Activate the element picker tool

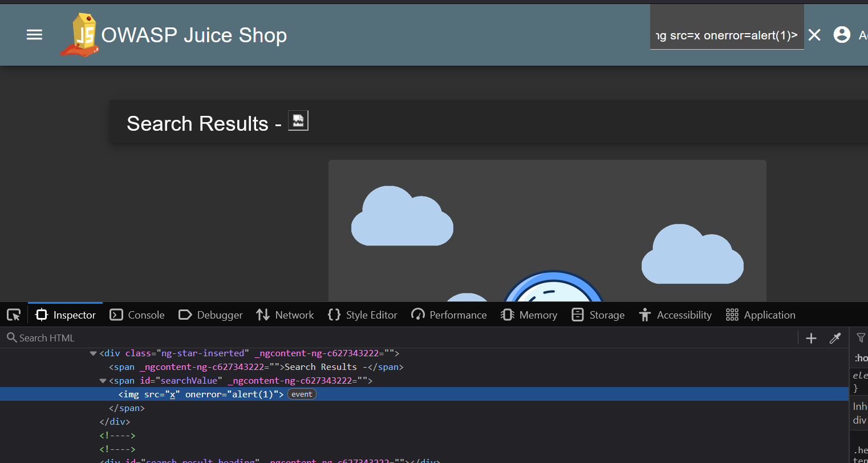click(x=14, y=315)
